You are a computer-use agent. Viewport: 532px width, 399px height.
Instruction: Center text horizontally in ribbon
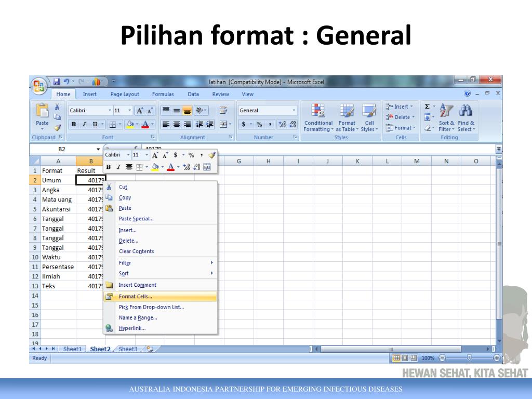pyautogui.click(x=177, y=124)
